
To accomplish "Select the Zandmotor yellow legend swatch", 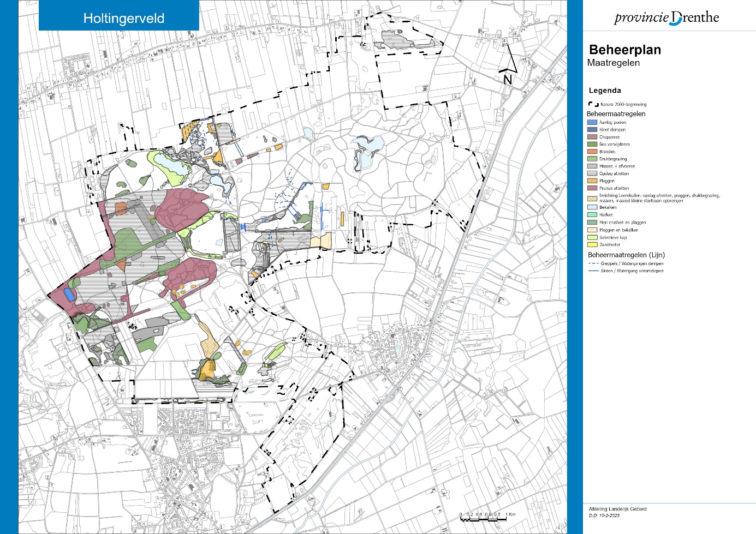I will point(592,245).
